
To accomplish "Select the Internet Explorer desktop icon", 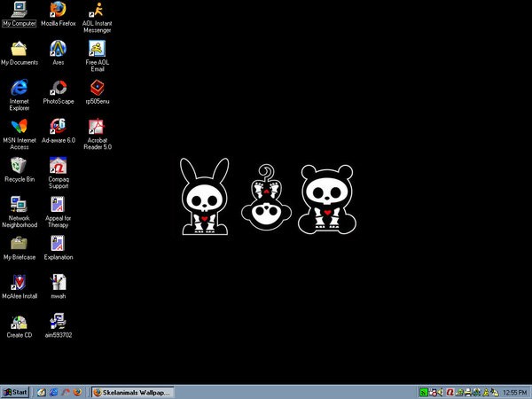I will coord(19,95).
